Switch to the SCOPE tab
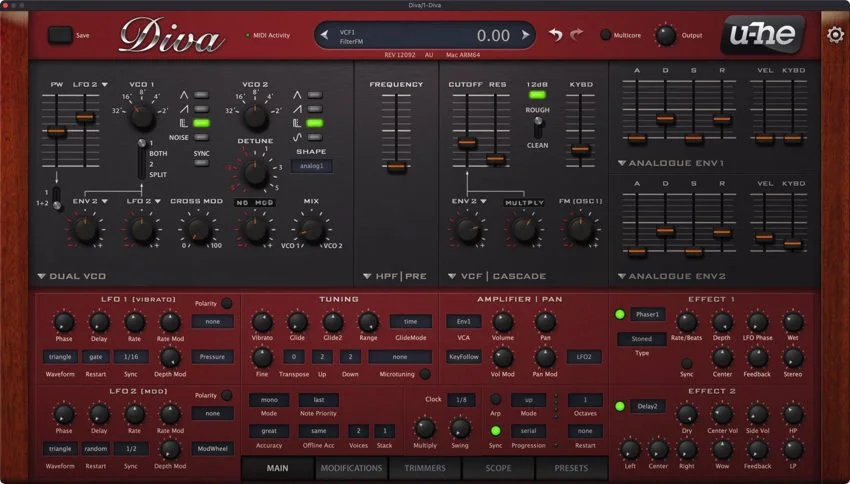Viewport: 850px width, 484px height. pyautogui.click(x=498, y=468)
